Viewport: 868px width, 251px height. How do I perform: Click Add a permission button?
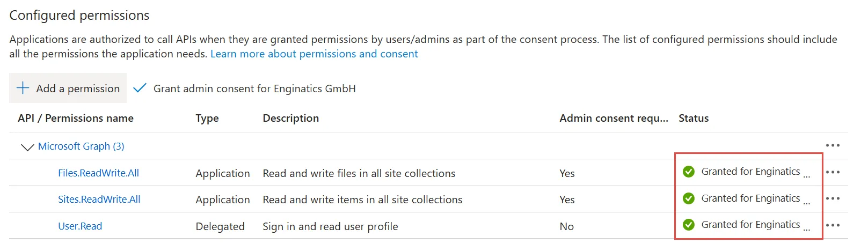pos(68,88)
